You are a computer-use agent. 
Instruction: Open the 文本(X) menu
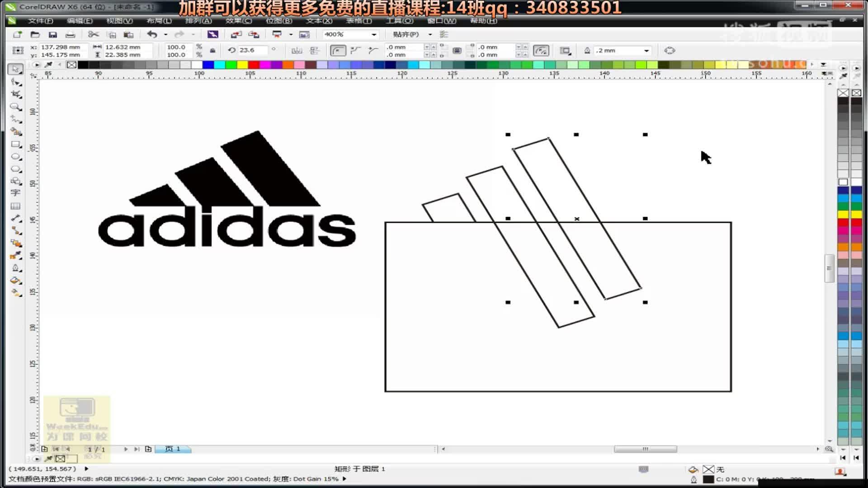click(x=319, y=21)
